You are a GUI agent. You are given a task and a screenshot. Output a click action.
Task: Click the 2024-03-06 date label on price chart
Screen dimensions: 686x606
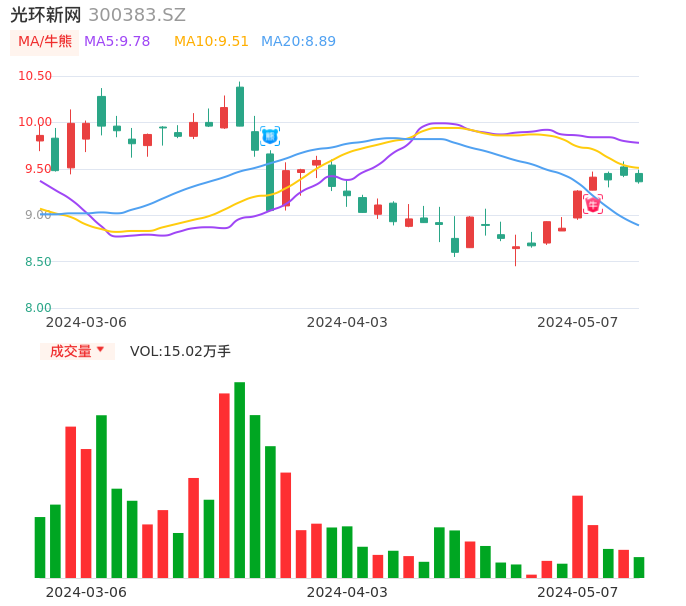(x=86, y=322)
